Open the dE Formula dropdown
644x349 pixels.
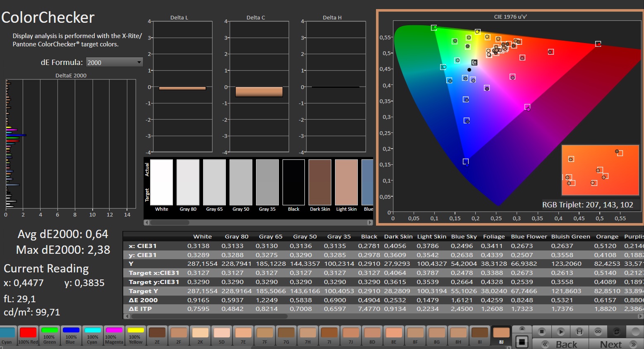pos(115,63)
